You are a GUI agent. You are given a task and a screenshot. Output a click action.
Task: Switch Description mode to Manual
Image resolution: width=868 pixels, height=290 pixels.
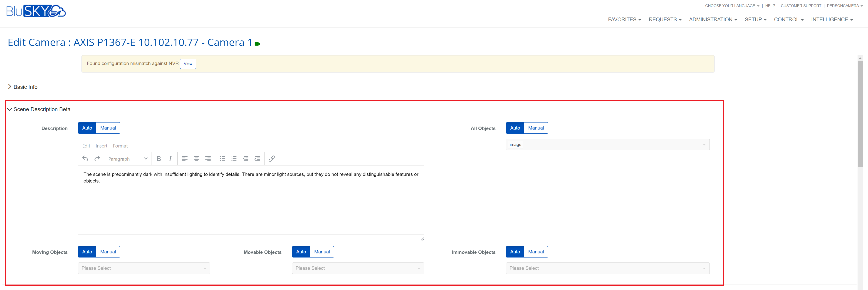pyautogui.click(x=108, y=128)
